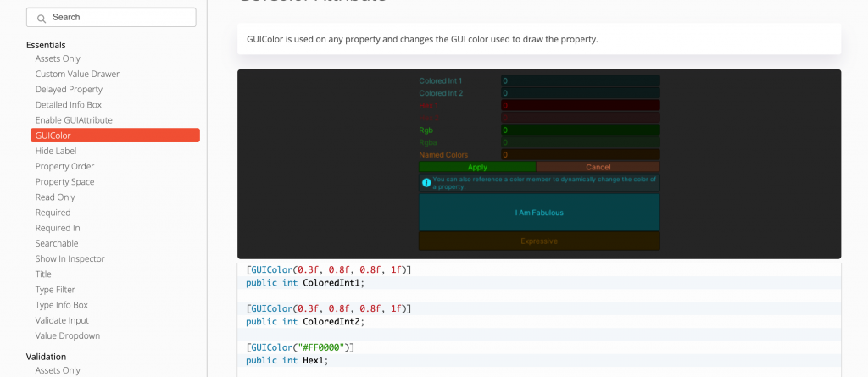The width and height of the screenshot is (868, 377).
Task: Open the Required In page
Action: click(x=58, y=228)
